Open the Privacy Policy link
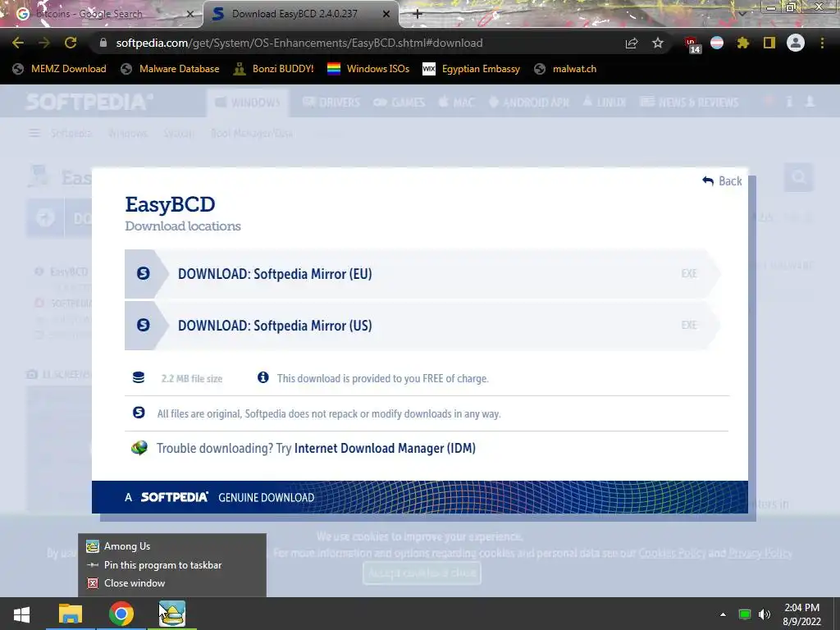 [760, 553]
